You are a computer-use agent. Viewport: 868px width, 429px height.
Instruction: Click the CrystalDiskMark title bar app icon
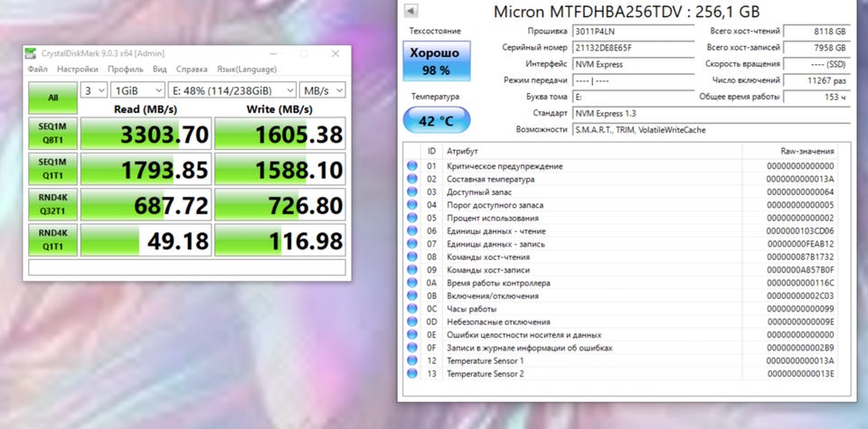pyautogui.click(x=31, y=53)
